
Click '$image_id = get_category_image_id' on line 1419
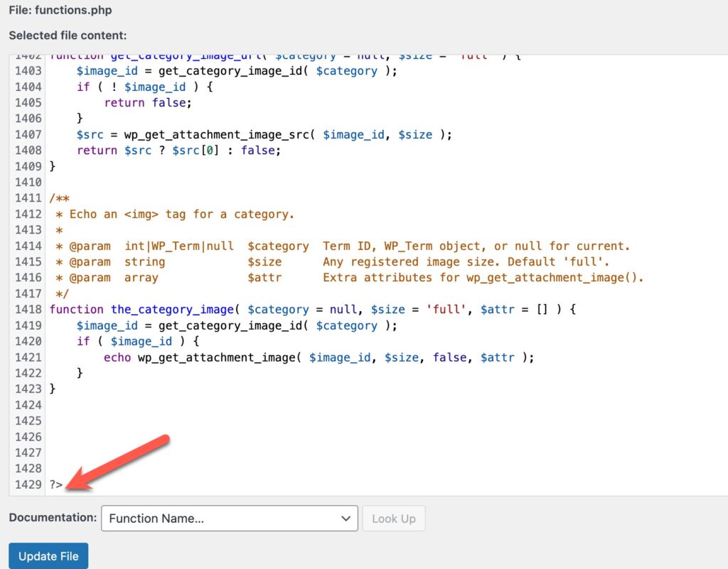237,325
